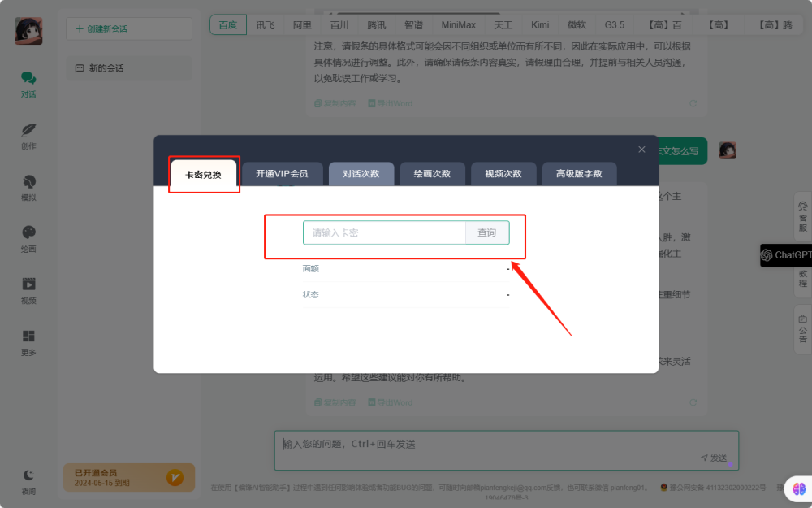This screenshot has height=508, width=812.
Task: Toggle 夜间 night mode
Action: point(28,482)
